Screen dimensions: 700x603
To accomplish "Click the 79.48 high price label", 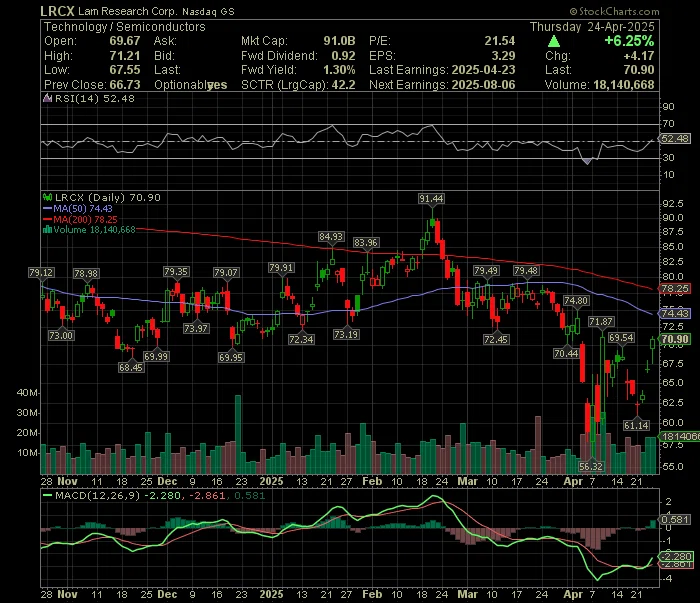I will pos(526,271).
